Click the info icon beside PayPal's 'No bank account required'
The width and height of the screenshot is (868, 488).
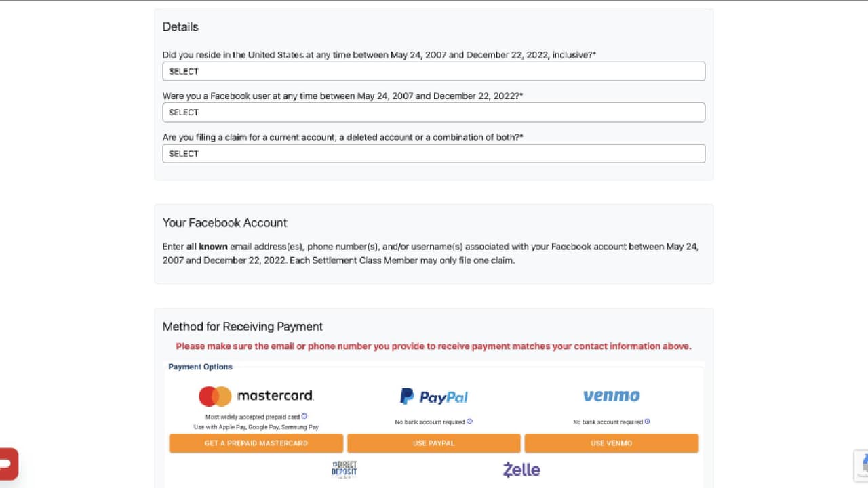tap(470, 421)
